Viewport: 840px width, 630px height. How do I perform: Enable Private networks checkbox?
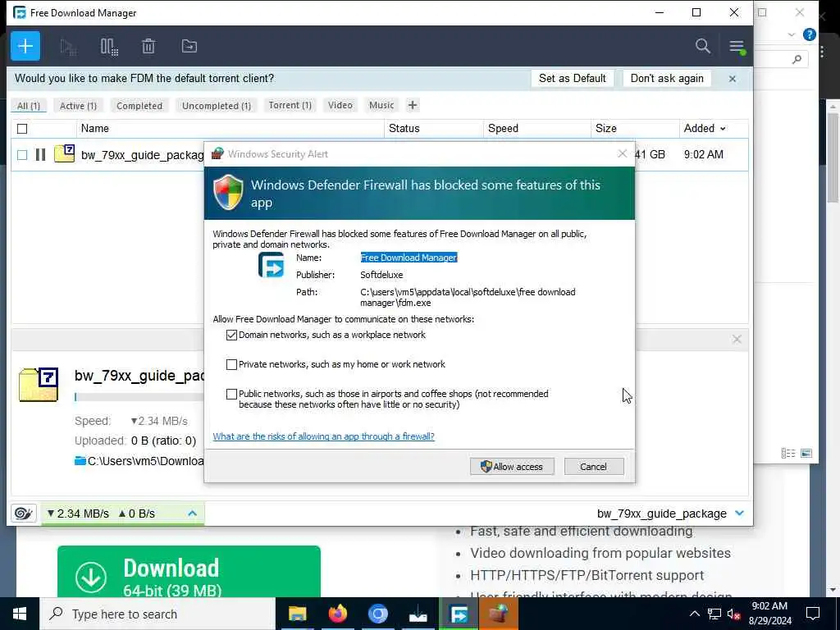231,364
